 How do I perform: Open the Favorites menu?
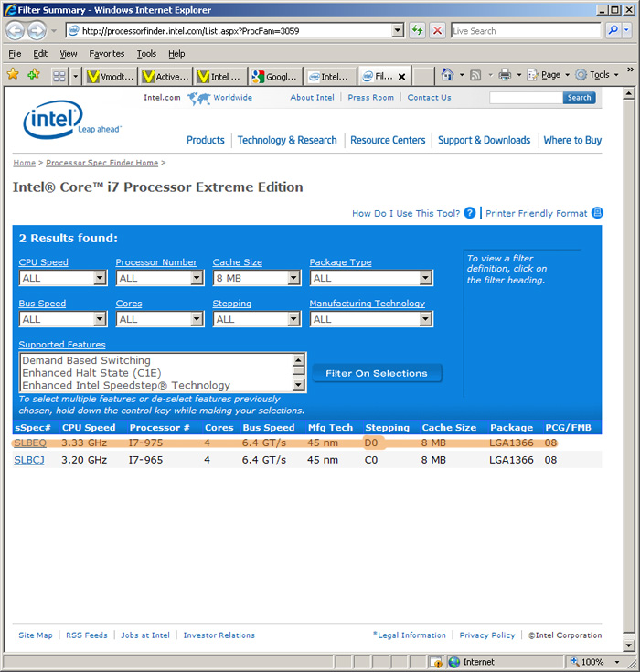click(x=106, y=54)
